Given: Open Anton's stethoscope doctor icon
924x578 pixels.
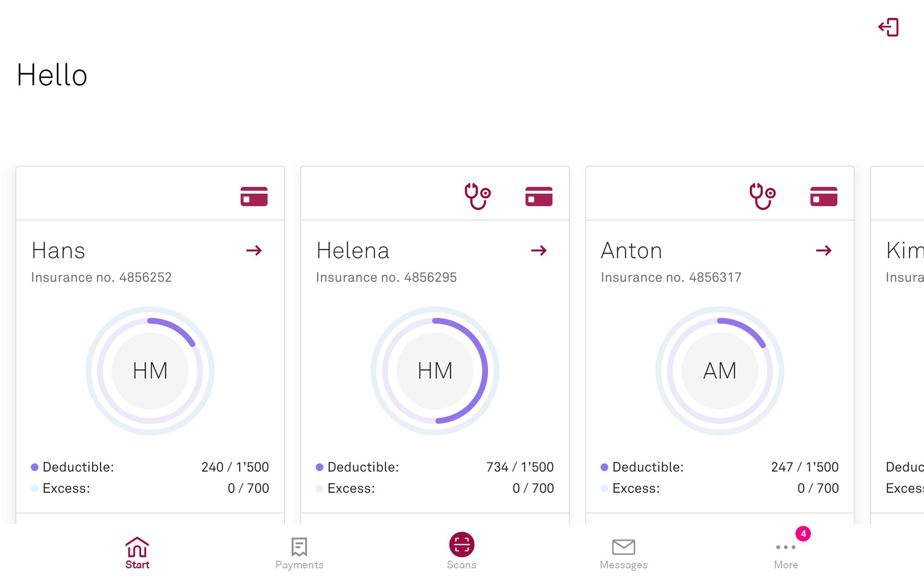Looking at the screenshot, I should 762,196.
